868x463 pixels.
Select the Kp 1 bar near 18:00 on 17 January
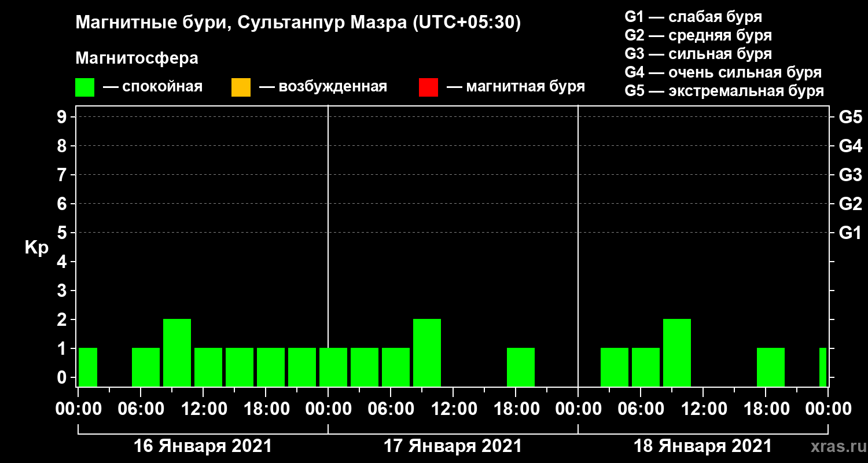click(521, 367)
